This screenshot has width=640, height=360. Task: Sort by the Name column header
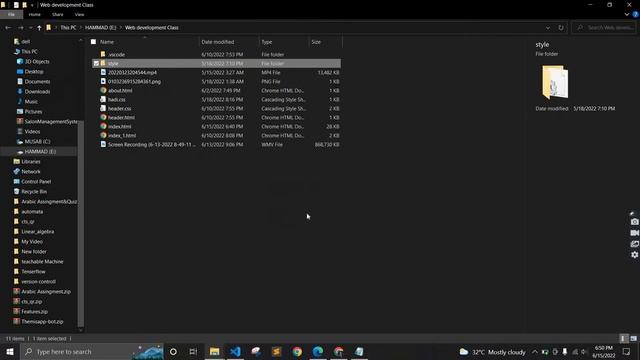107,42
